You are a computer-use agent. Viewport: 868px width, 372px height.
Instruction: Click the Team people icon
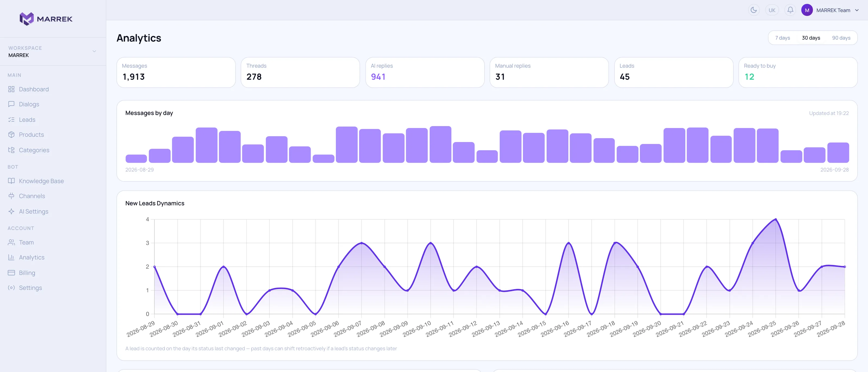[11, 242]
